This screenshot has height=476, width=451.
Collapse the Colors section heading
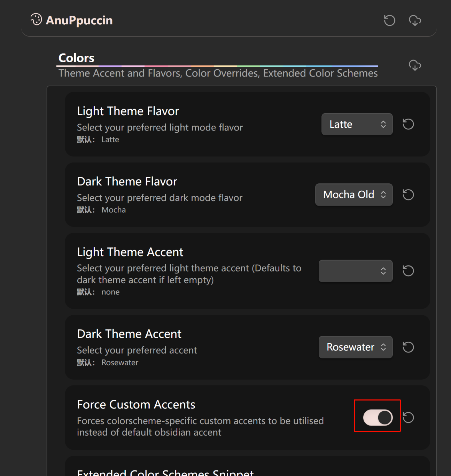point(76,58)
